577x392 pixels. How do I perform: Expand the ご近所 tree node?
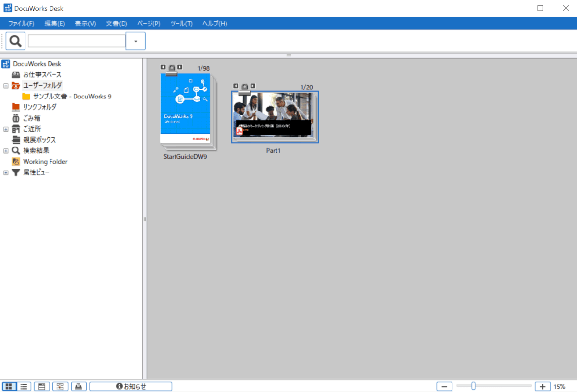[6, 129]
